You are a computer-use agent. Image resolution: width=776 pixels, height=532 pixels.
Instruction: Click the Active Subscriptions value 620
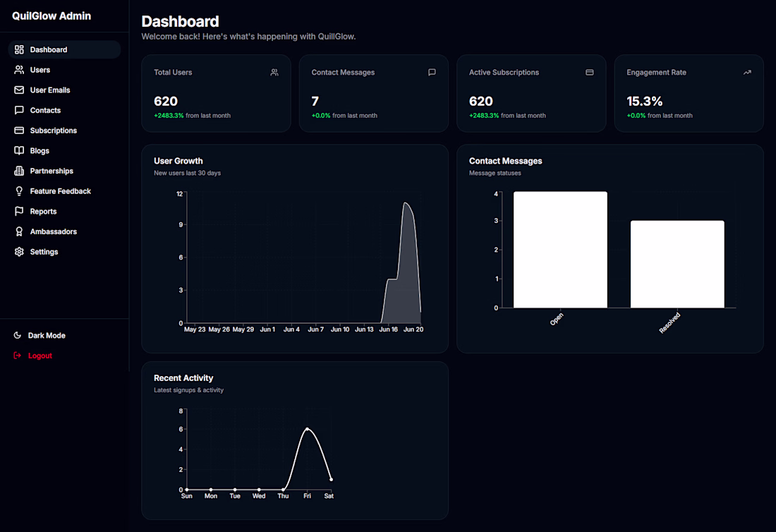[481, 102]
